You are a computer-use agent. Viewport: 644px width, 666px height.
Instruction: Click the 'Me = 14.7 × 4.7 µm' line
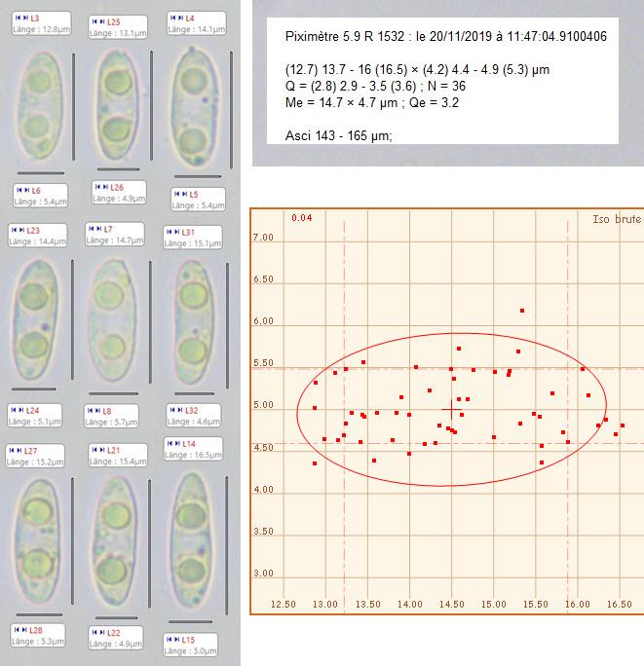click(372, 102)
